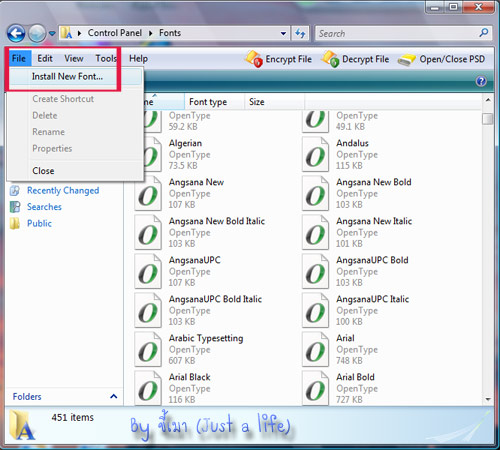Click the magnifier search icon
The height and width of the screenshot is (450, 500).
484,33
